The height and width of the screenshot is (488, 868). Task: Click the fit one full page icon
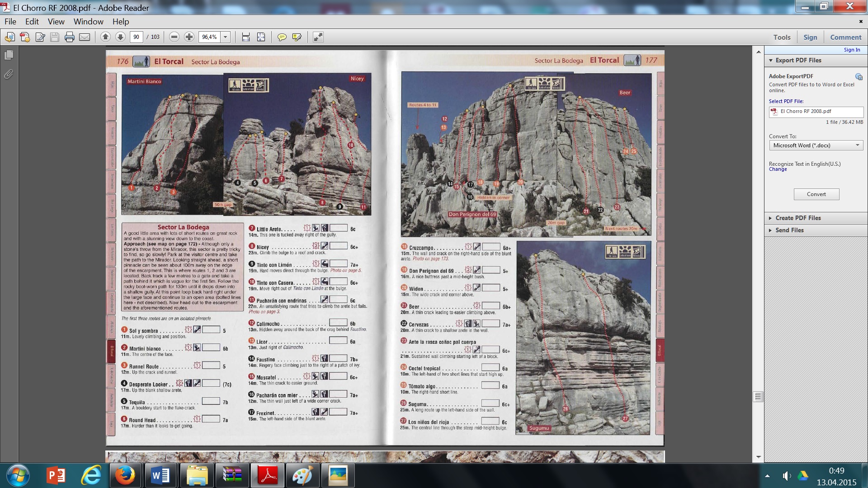(261, 37)
